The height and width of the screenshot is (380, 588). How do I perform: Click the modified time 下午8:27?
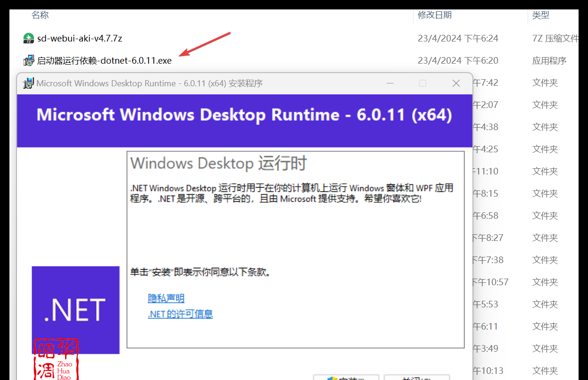(488, 238)
